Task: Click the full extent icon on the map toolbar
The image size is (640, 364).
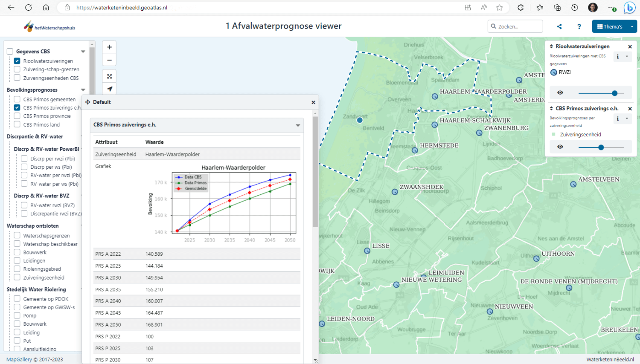Action: pyautogui.click(x=109, y=76)
